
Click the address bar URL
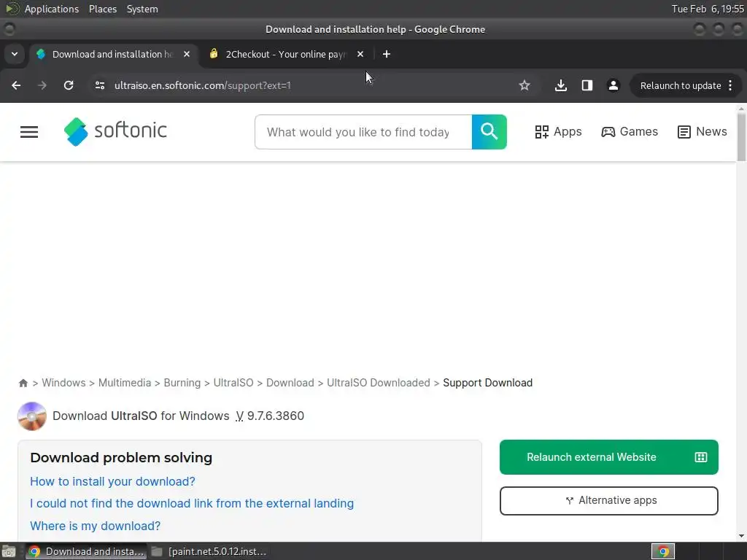(x=203, y=86)
